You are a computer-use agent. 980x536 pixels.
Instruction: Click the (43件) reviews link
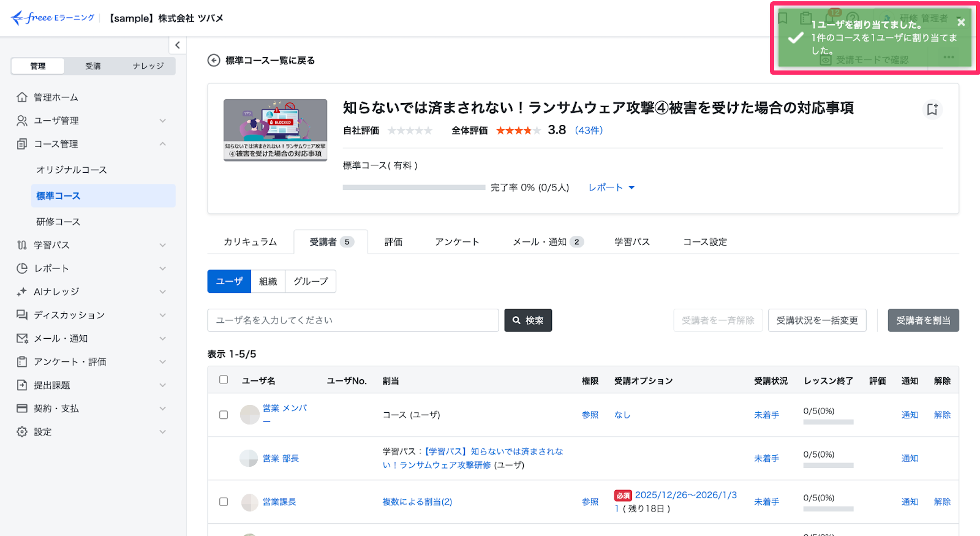tap(589, 130)
